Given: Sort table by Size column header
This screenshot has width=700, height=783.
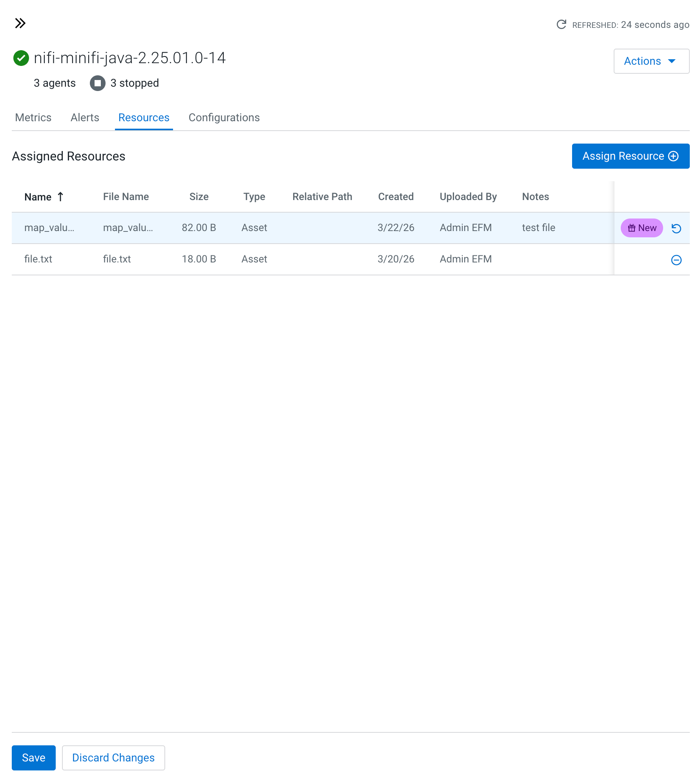Looking at the screenshot, I should pos(199,197).
